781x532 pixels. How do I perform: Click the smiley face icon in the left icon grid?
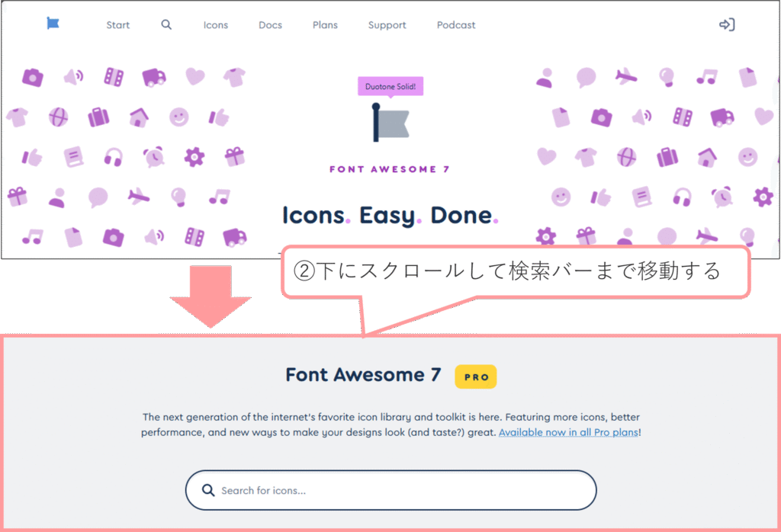click(x=179, y=117)
